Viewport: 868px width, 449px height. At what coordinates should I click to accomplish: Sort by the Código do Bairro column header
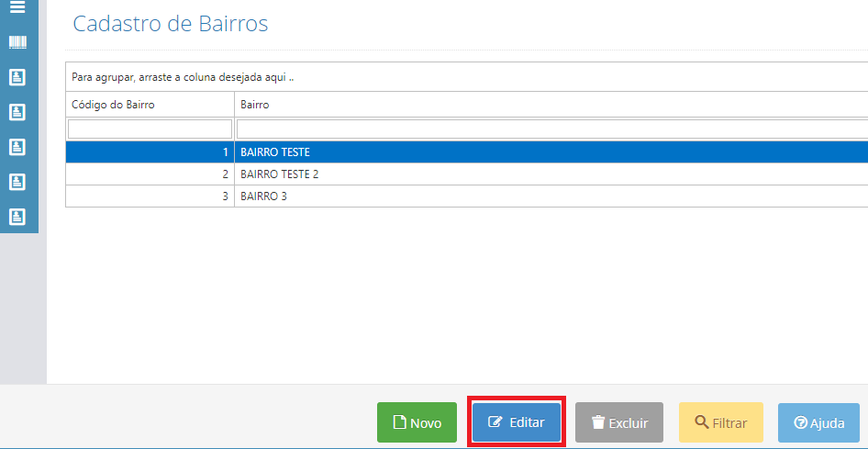coord(150,105)
